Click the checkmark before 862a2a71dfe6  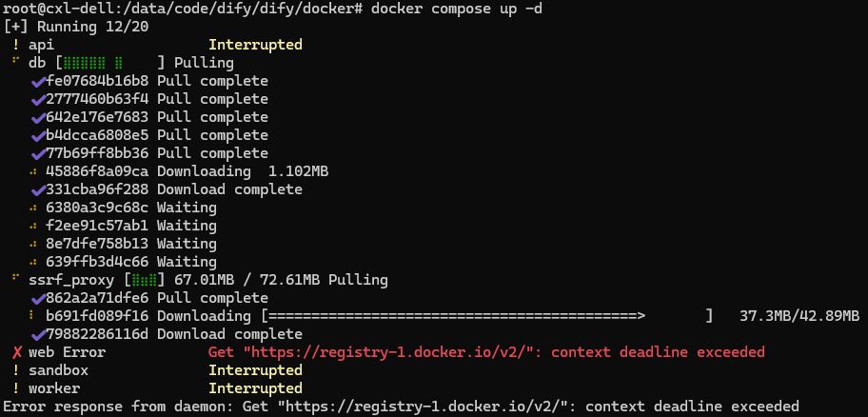[38, 299]
